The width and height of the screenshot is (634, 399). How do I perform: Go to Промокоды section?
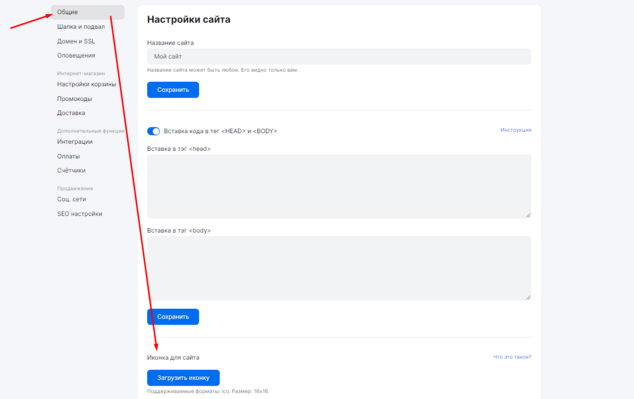(74, 99)
